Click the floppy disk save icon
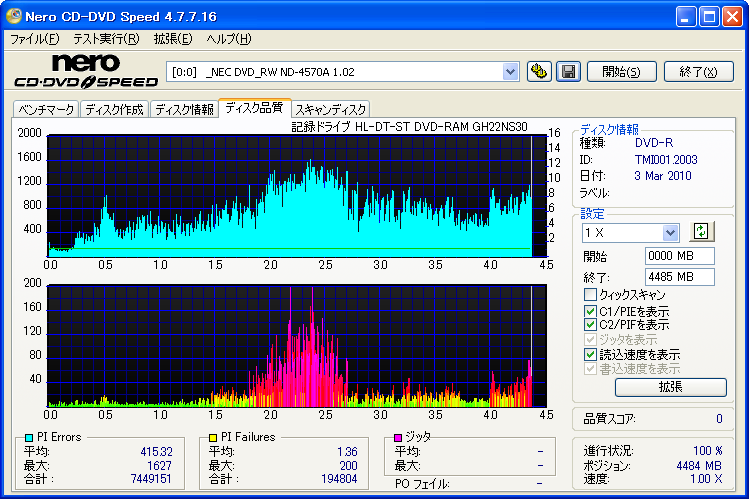Viewport: 749px width, 499px height. point(568,72)
